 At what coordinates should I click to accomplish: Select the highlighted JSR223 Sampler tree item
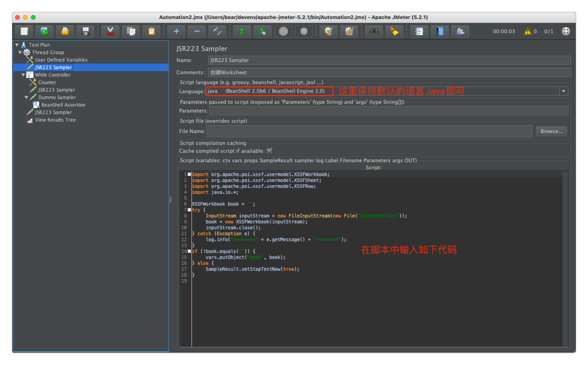(53, 67)
